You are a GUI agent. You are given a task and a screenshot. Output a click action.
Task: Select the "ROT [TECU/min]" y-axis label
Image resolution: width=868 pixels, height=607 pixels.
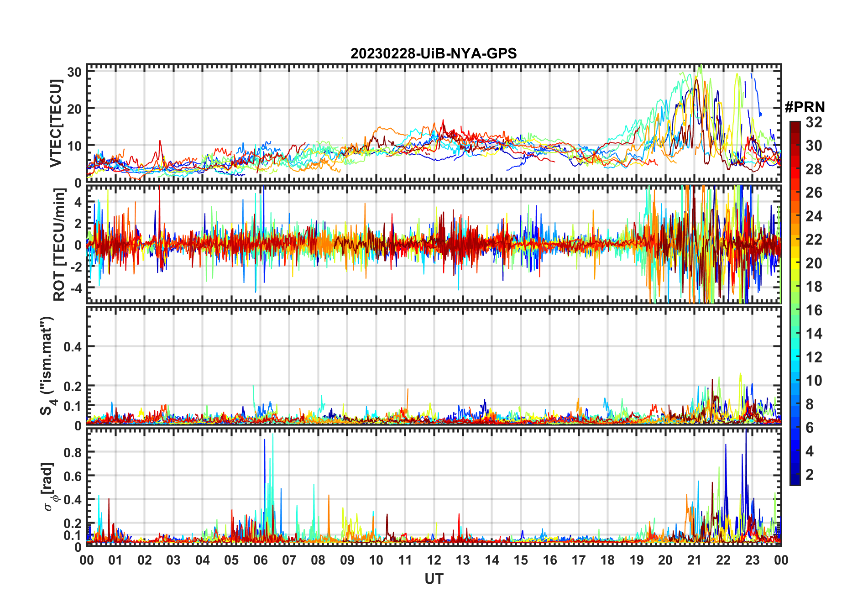point(59,245)
